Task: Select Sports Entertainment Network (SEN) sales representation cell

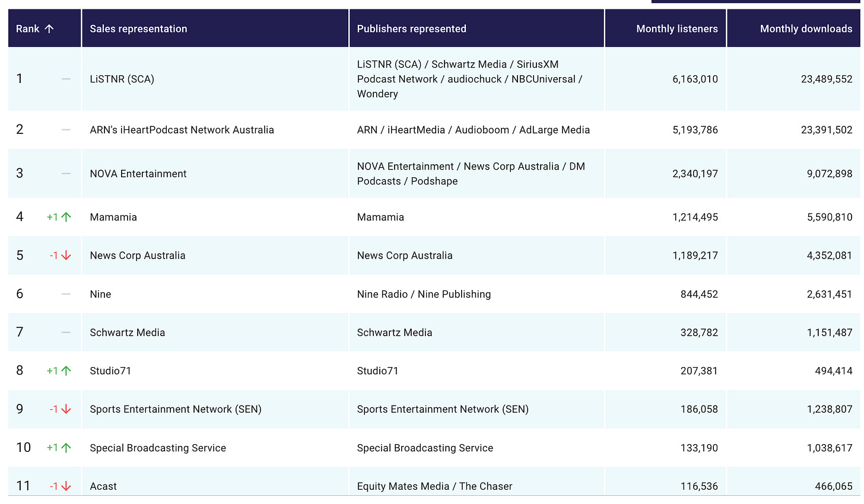Action: [175, 409]
